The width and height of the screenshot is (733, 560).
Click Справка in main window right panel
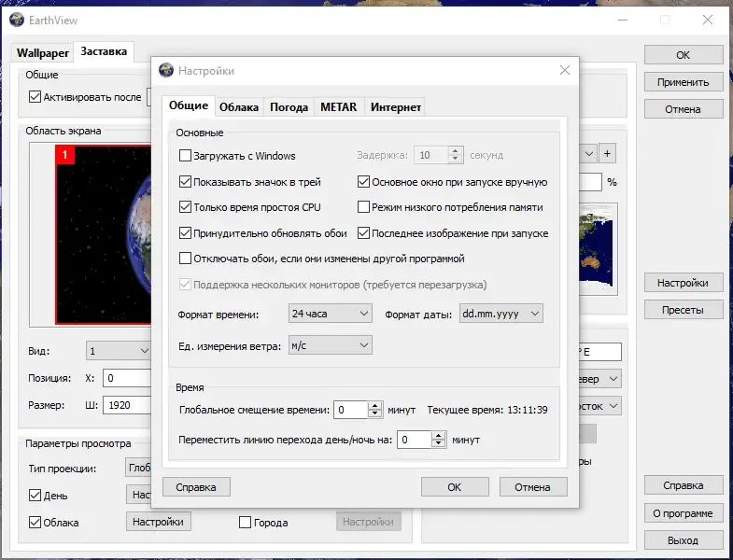(x=683, y=485)
